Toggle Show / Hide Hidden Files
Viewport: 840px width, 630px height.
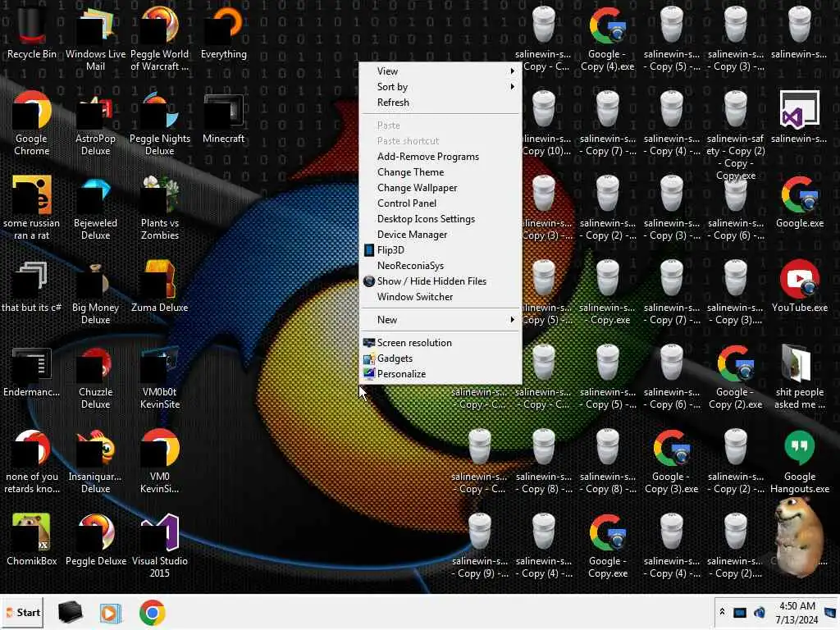pyautogui.click(x=441, y=281)
